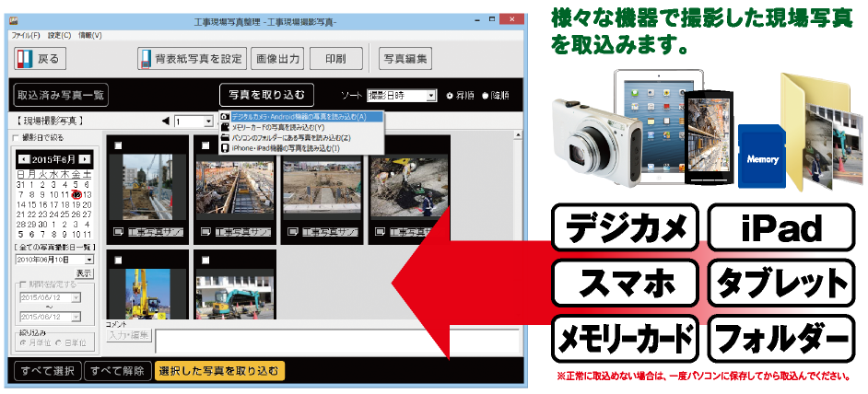Go to previous month in calendar
The image size is (868, 394).
tap(23, 160)
